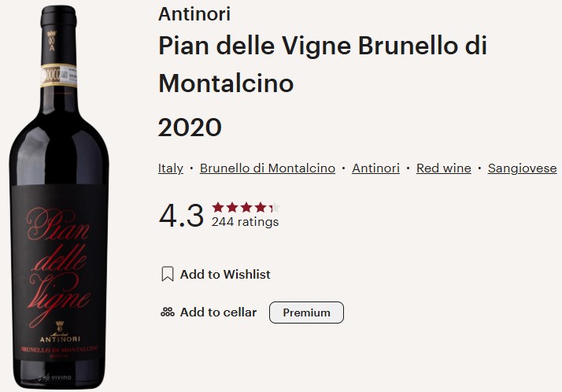Click the red script label on the bottle

pyautogui.click(x=58, y=252)
